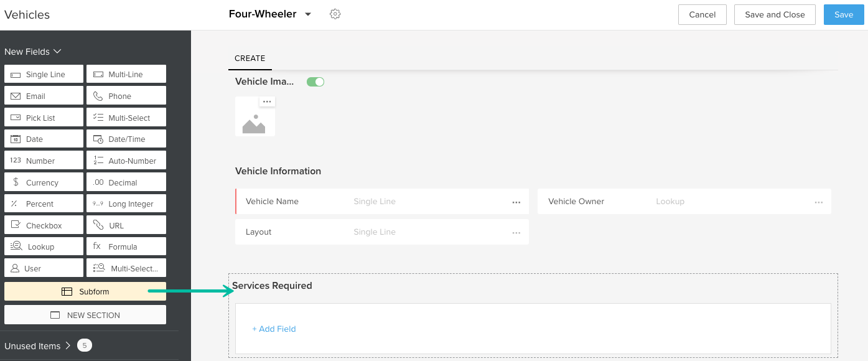Open Vehicle Name field options menu
Image resolution: width=868 pixels, height=361 pixels.
click(x=516, y=202)
